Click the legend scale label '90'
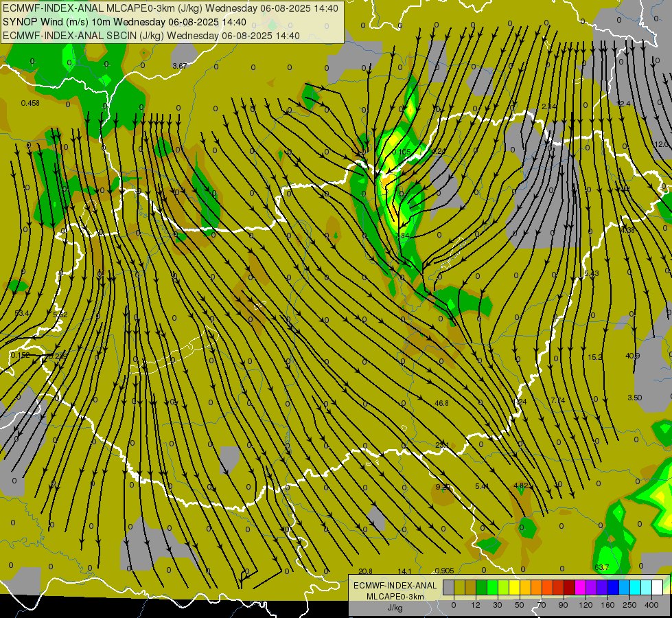The height and width of the screenshot is (618, 672). 563,605
